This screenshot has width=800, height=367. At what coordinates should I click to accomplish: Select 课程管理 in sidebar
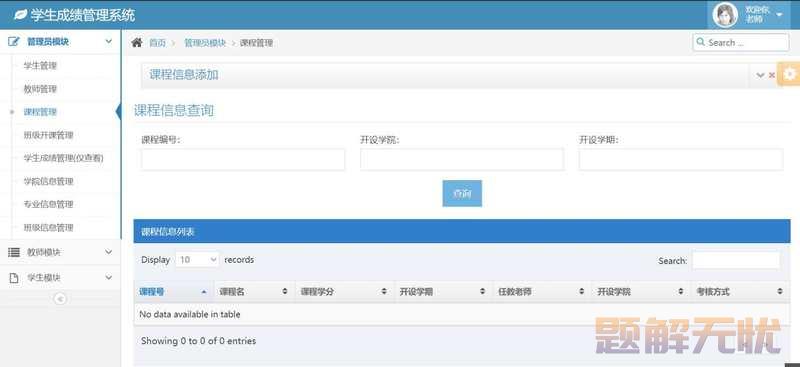[x=40, y=112]
